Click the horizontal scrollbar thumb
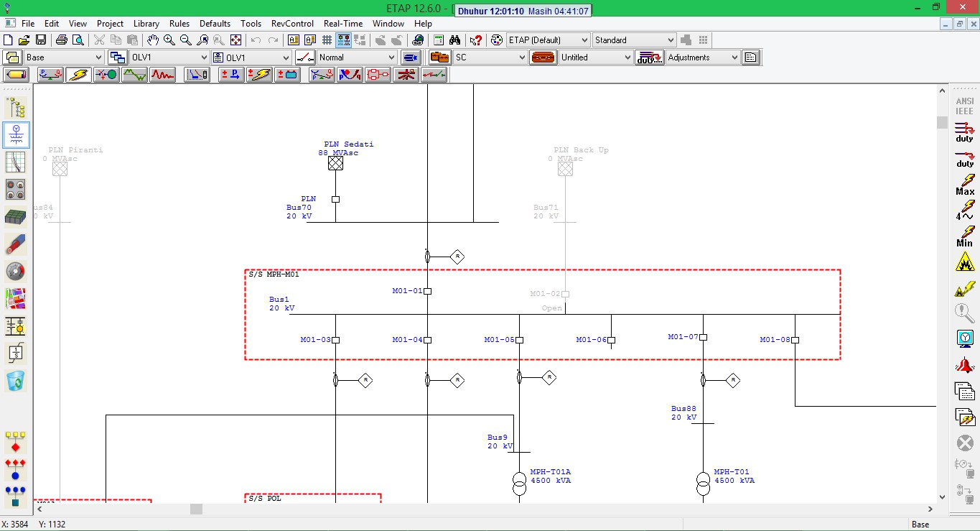This screenshot has width=980, height=531. 196,509
